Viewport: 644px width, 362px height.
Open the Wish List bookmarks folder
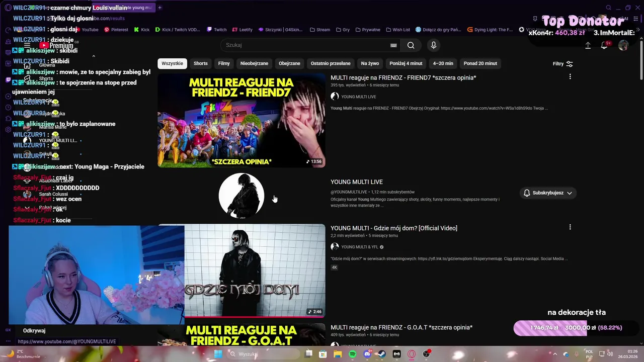[397, 30]
